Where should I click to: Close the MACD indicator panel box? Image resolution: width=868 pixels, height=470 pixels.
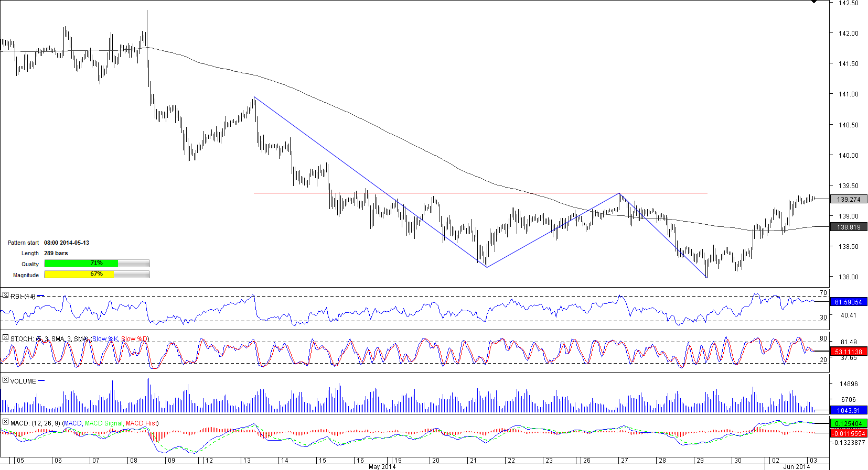[5, 422]
